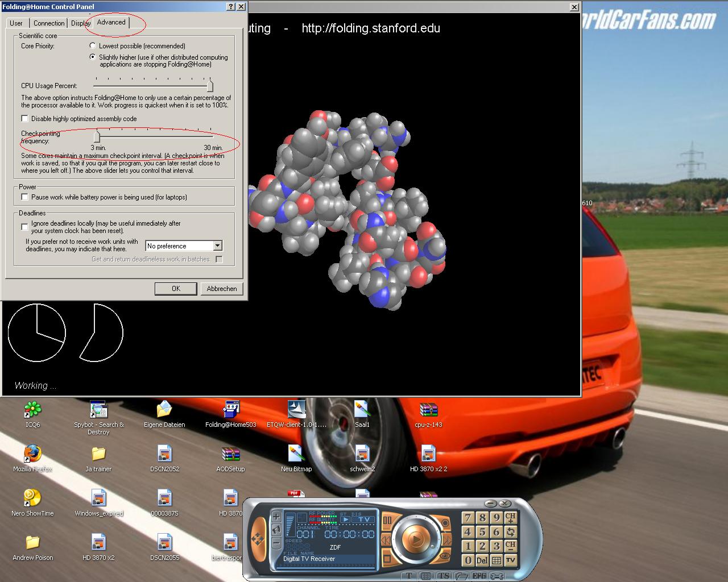Switch to the User tab
This screenshot has width=728, height=582.
tap(16, 23)
